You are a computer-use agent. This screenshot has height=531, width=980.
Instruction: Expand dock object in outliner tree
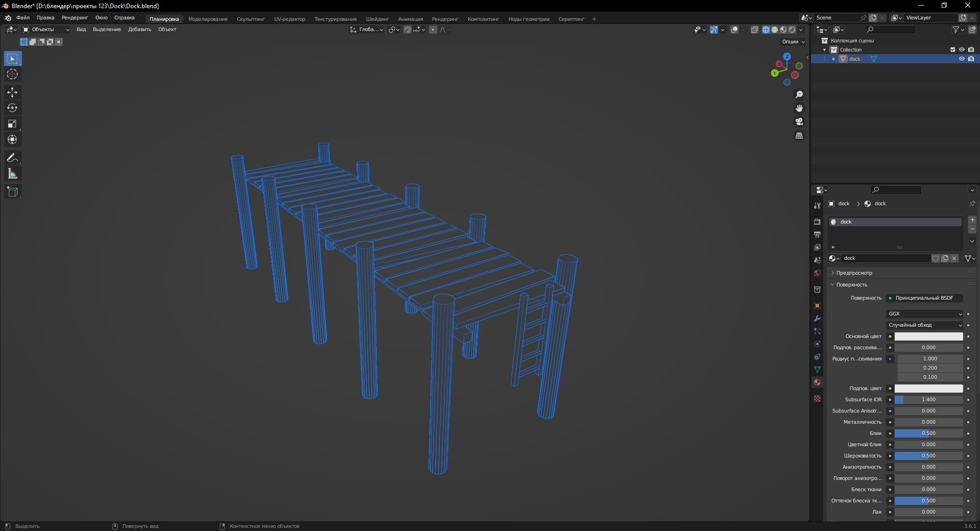(833, 59)
